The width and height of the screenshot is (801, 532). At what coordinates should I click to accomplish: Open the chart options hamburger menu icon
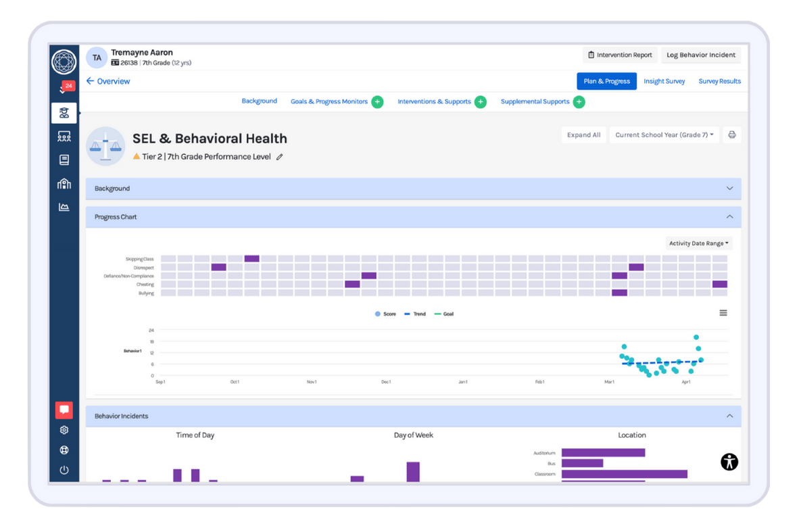click(x=723, y=312)
